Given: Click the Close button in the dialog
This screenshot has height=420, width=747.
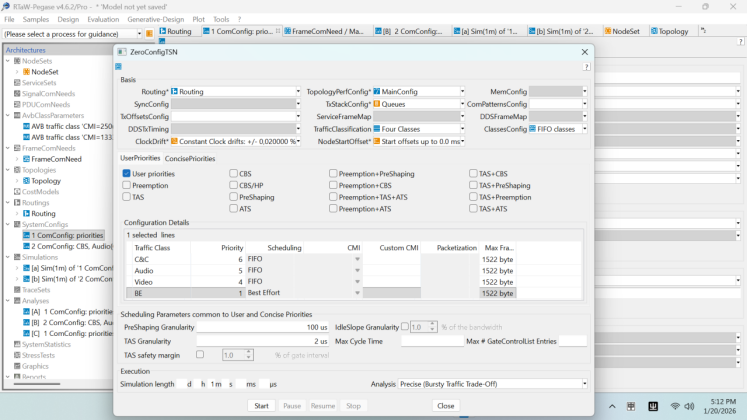Looking at the screenshot, I should [x=446, y=406].
